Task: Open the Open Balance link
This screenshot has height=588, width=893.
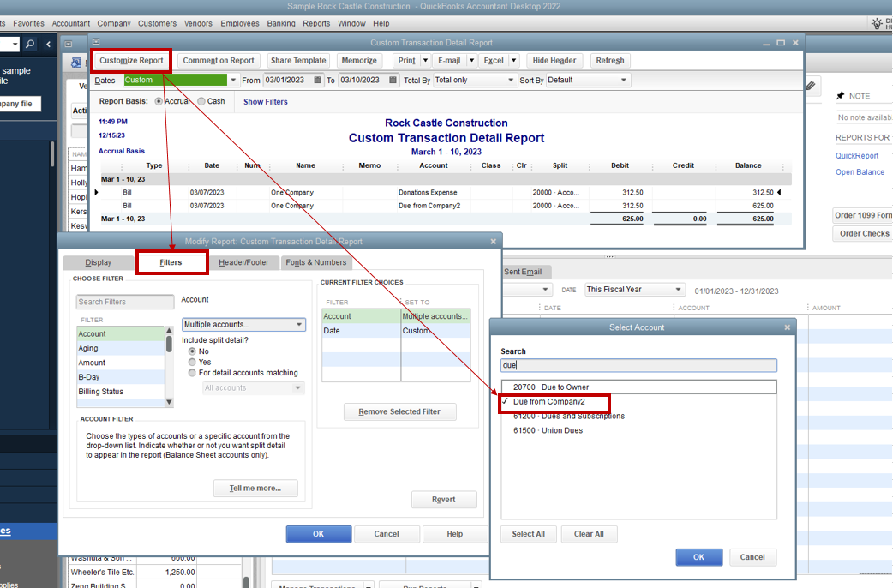Action: click(x=860, y=172)
